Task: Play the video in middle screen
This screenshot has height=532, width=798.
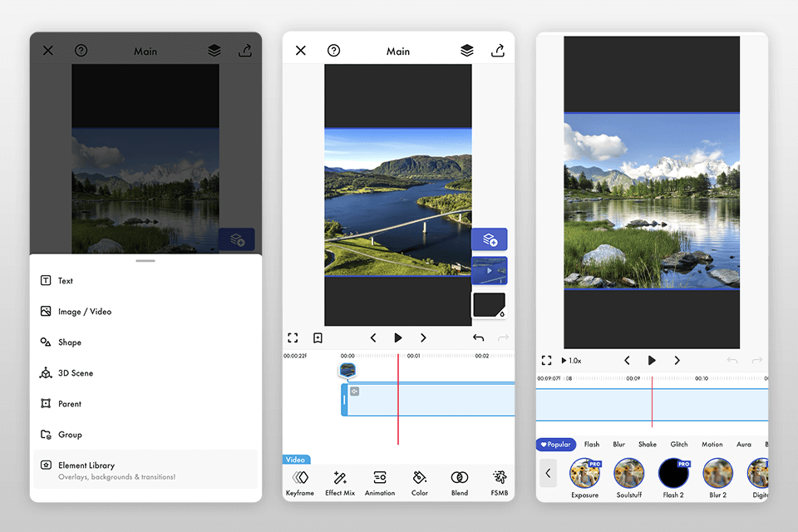Action: click(398, 338)
